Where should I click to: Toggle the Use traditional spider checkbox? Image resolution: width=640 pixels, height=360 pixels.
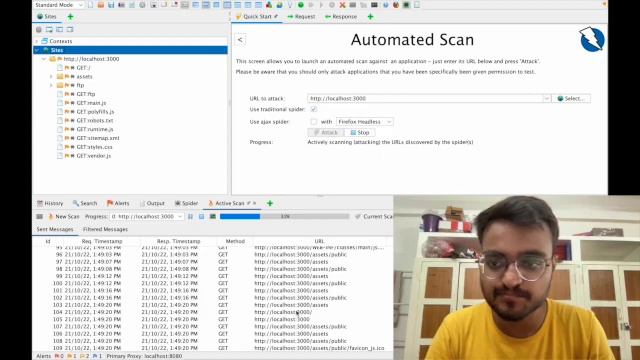coord(313,109)
